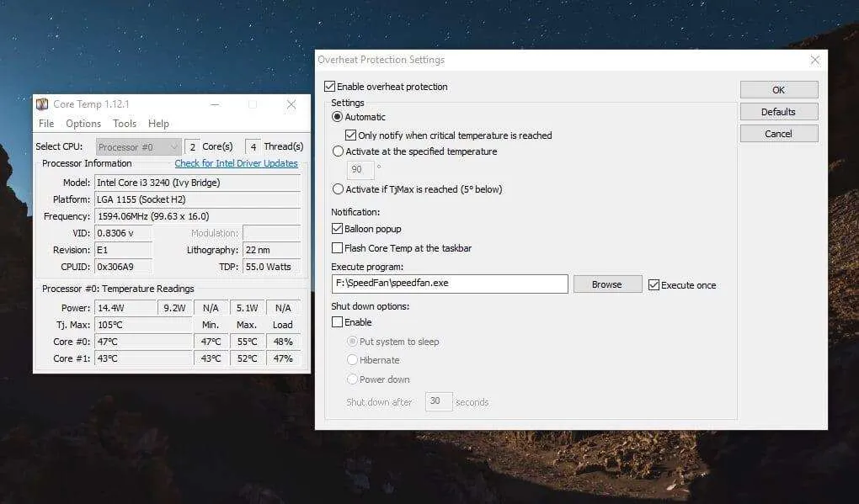Click the CPUID value 0x306A9

click(124, 267)
